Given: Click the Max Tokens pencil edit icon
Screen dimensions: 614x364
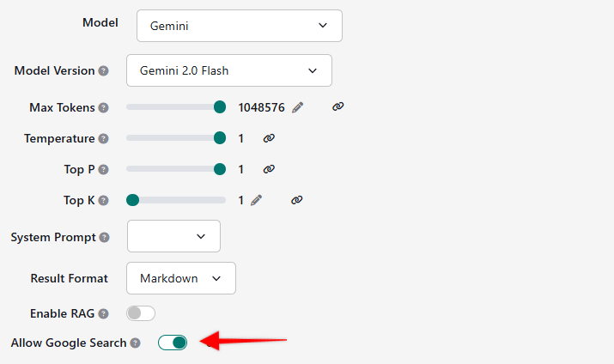Looking at the screenshot, I should click(x=298, y=107).
